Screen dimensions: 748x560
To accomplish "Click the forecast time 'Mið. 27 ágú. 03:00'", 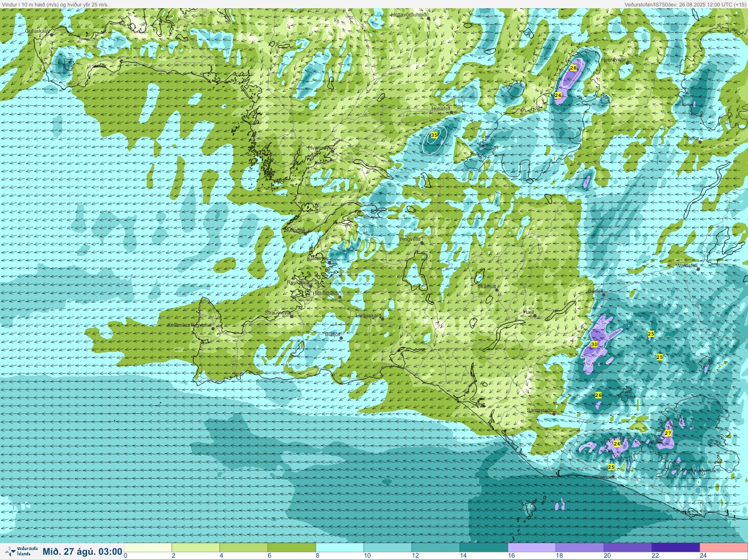I will [82, 551].
